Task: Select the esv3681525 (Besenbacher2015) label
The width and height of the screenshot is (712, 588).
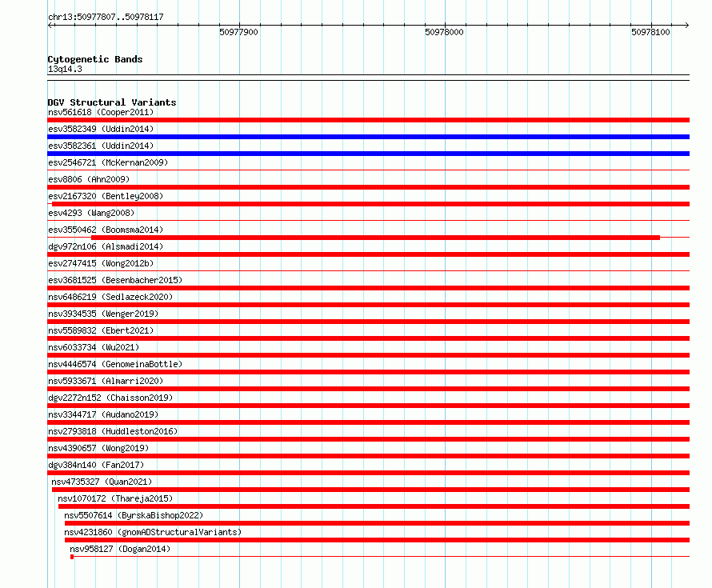Action: click(x=115, y=280)
